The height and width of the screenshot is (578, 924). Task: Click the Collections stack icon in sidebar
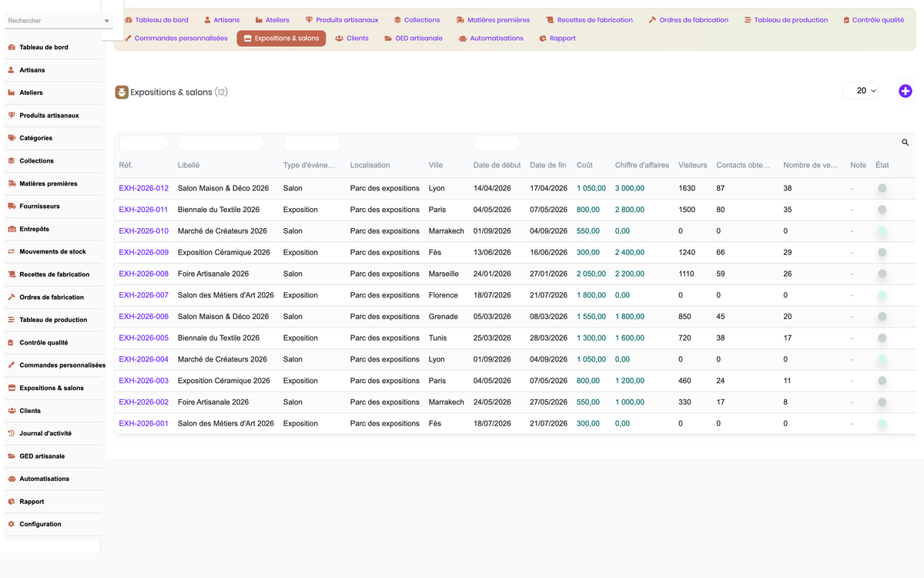[12, 161]
